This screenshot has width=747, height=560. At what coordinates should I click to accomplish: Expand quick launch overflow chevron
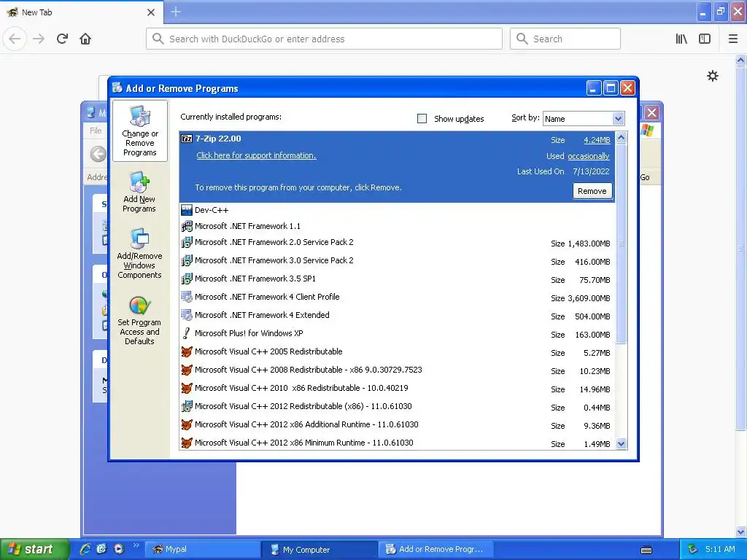click(x=136, y=545)
